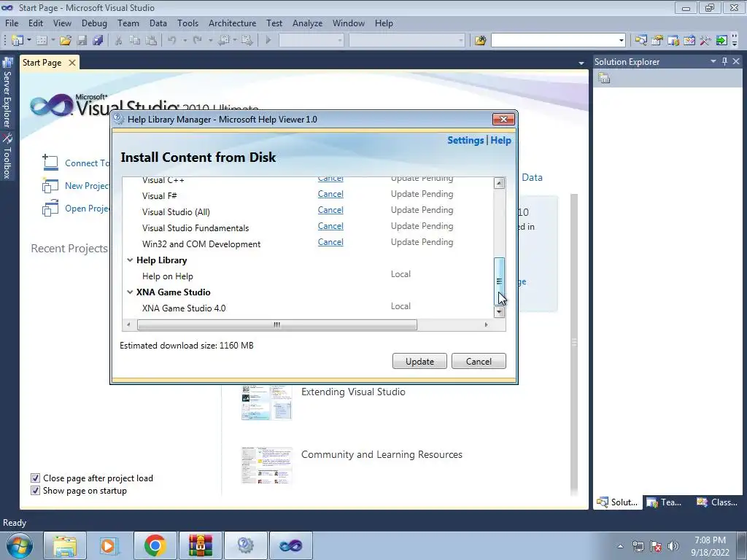Viewport: 747px width, 560px height.
Task: Click the Extension Manager wrench icon
Action: (705, 41)
